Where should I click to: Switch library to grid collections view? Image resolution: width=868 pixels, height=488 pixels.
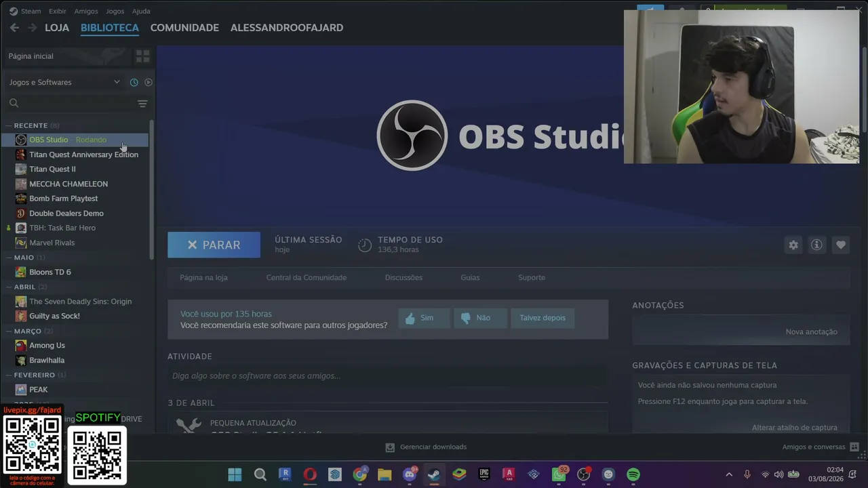[x=142, y=56]
